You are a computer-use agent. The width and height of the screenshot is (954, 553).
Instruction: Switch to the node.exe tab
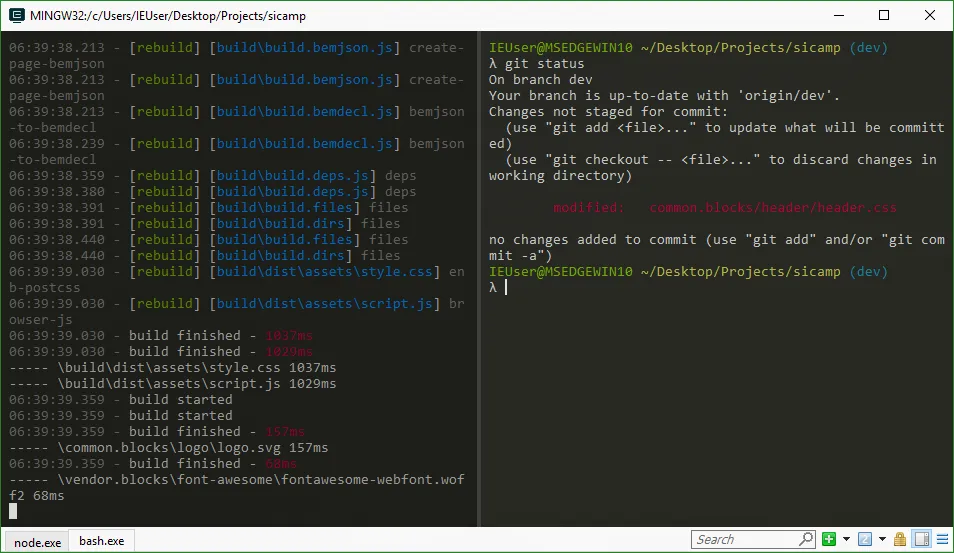click(37, 541)
